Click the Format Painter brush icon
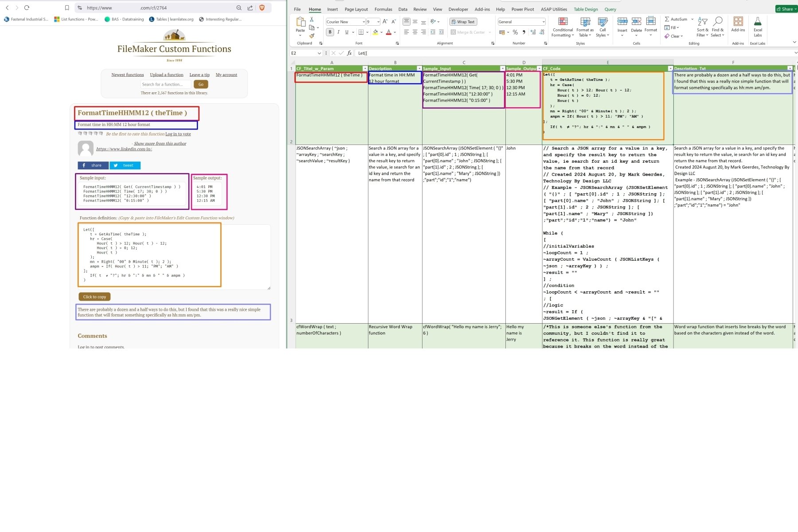Screen dimensions: 798x532 pos(312,35)
